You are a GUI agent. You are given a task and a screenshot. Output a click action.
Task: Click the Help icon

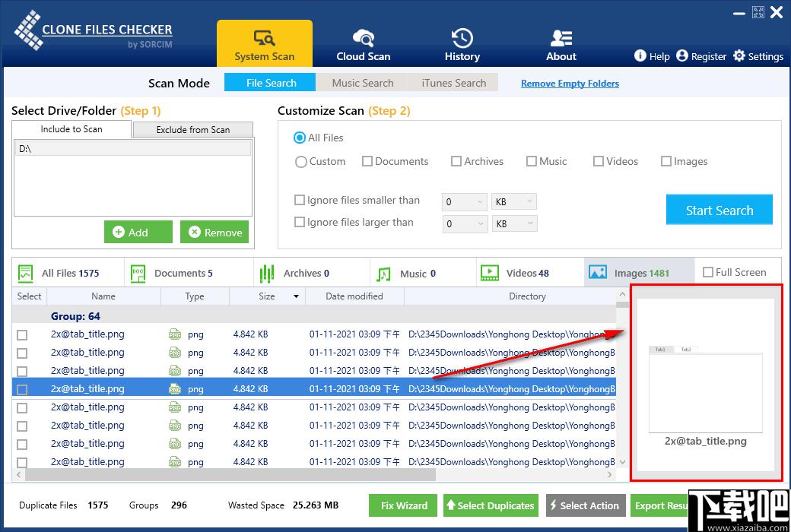640,55
